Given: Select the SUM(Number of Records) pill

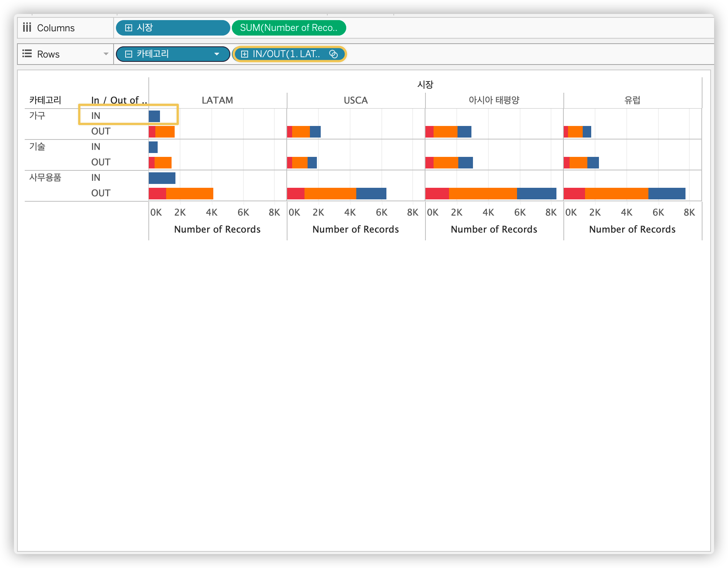Looking at the screenshot, I should [289, 28].
